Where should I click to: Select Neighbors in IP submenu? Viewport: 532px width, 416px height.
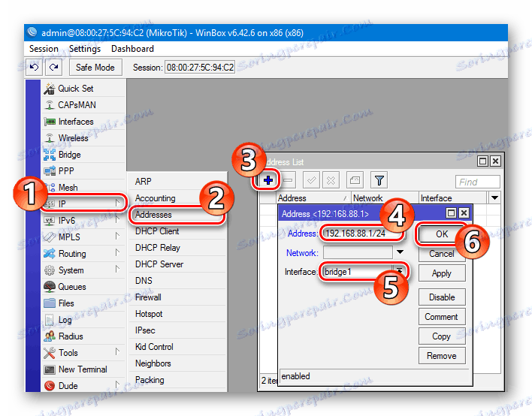pyautogui.click(x=177, y=363)
